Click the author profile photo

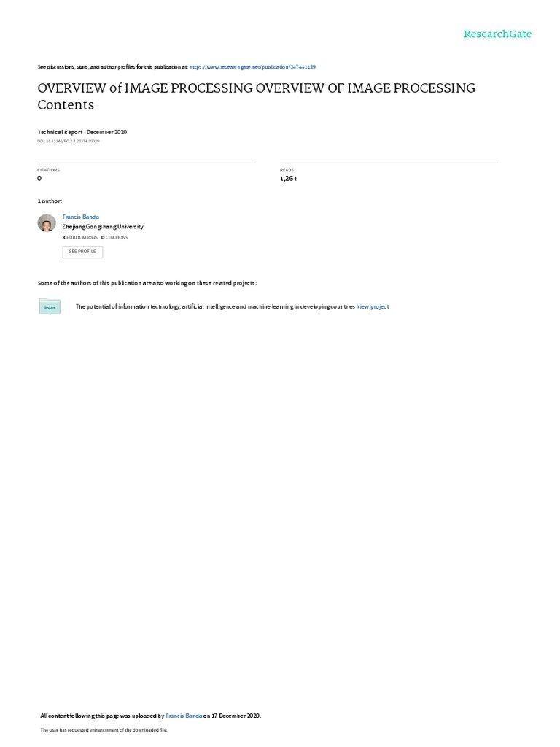47,223
